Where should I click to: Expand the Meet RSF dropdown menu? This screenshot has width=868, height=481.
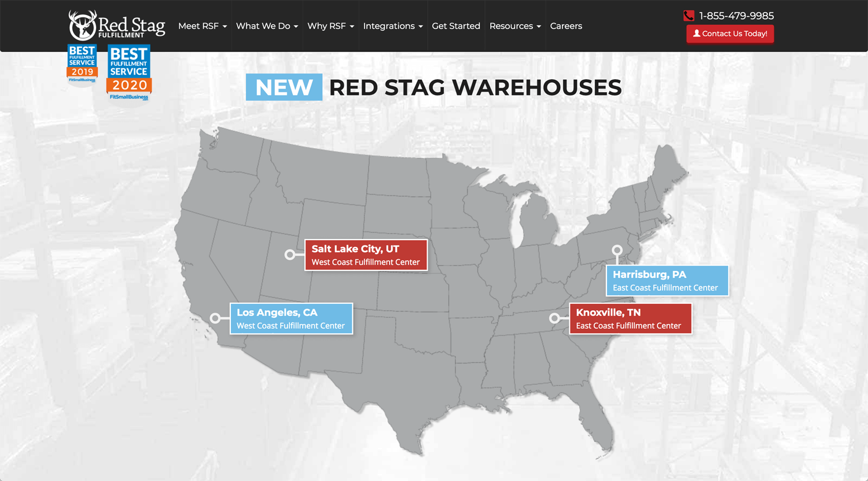pyautogui.click(x=203, y=26)
